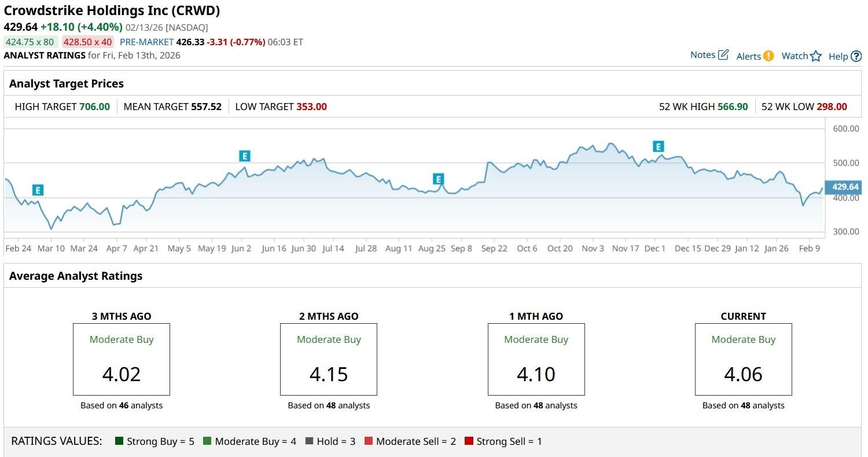868x457 pixels.
Task: Click the 1 MTH AGO column header
Action: tap(536, 316)
